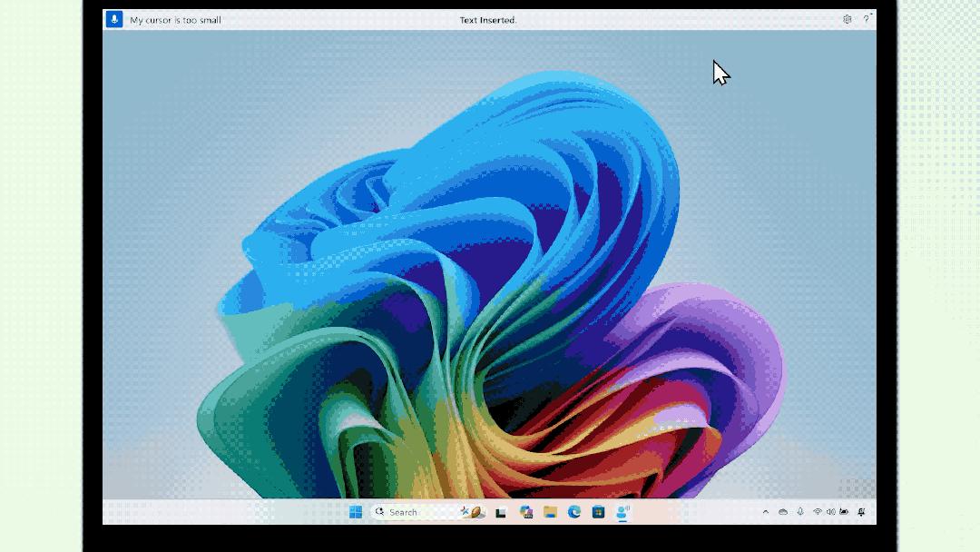The width and height of the screenshot is (980, 552).
Task: Open OneDrive cloud status in tray
Action: click(x=783, y=512)
